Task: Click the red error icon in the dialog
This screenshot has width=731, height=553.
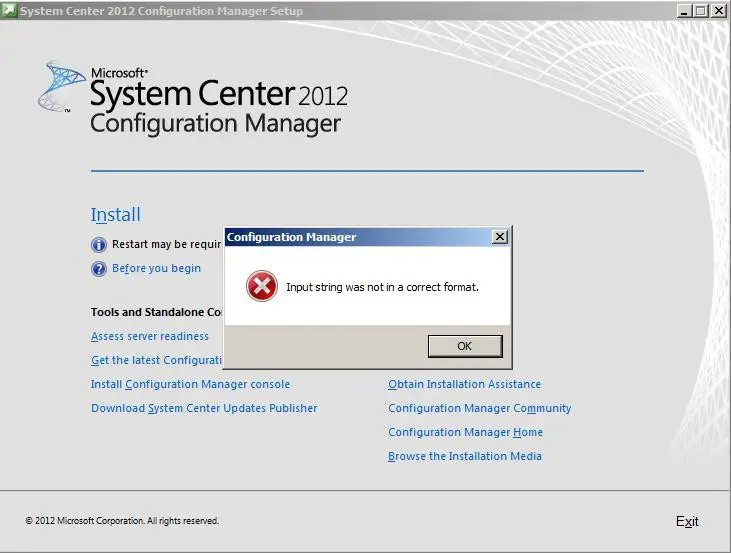Action: click(x=262, y=286)
